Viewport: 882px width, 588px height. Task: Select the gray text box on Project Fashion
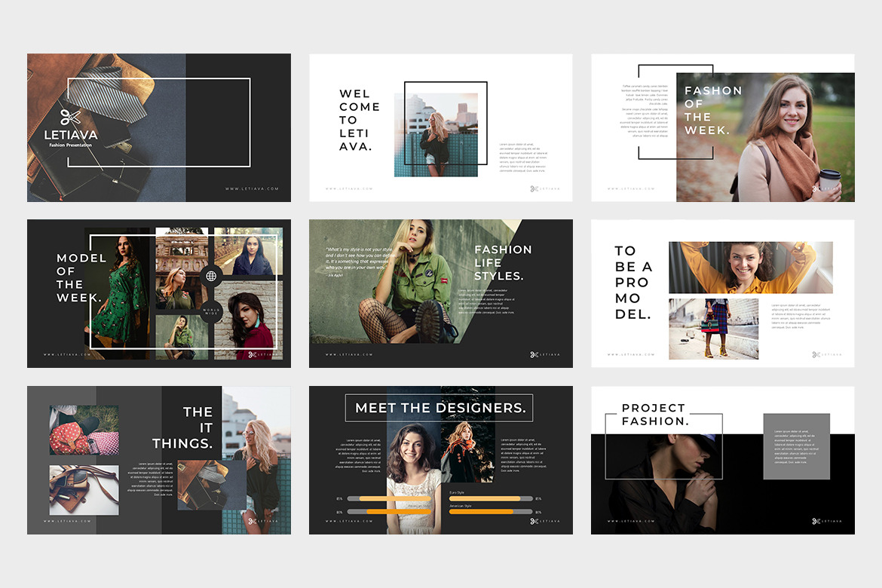point(796,446)
